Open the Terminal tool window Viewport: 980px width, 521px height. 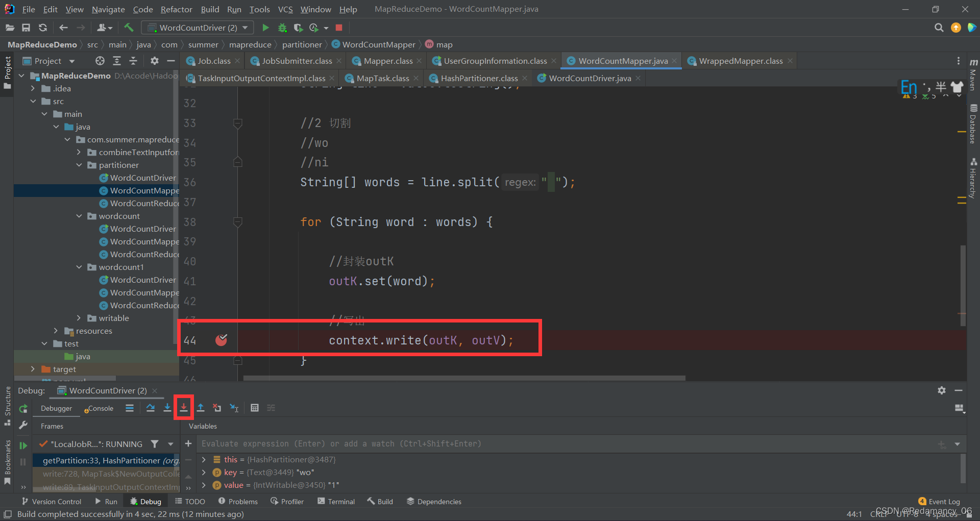[336, 502]
